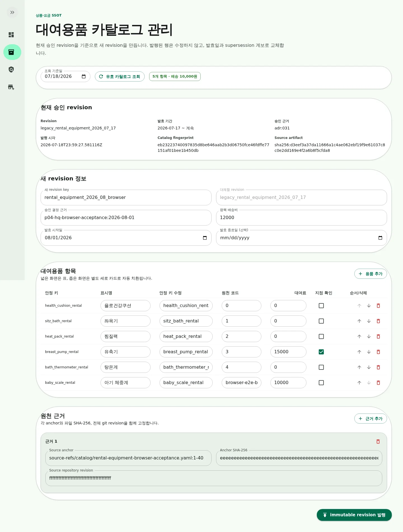403x532 pixels.
Task: Click the 대체할 revision disabled field
Action: tap(301, 198)
